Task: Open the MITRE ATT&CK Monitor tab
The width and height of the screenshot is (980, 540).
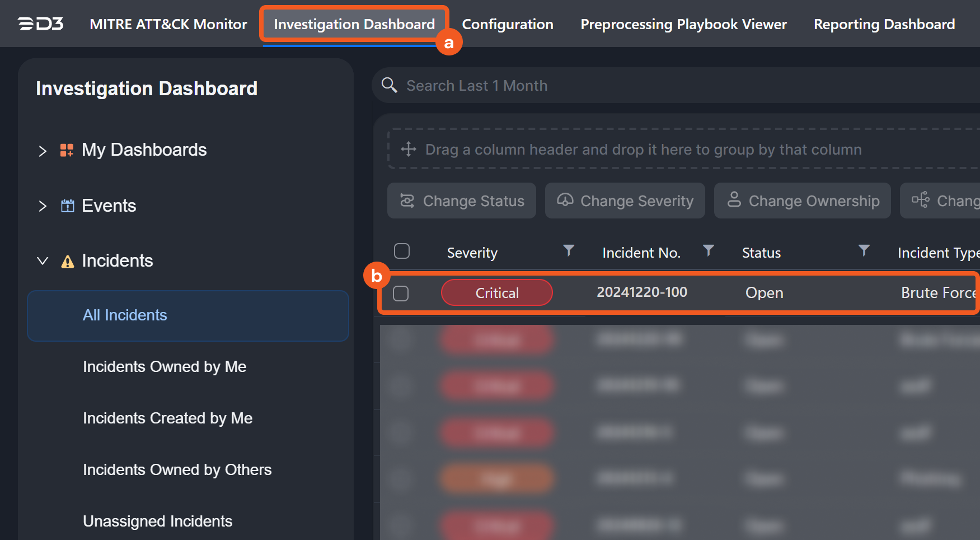Action: (168, 24)
